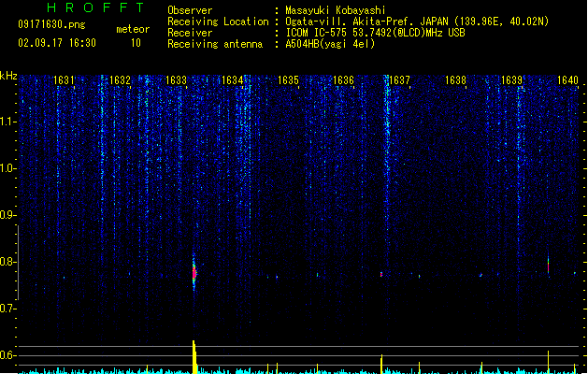Viewport: 588px width, 374px height.
Task: Click time marker 1639
Action: click(x=512, y=80)
